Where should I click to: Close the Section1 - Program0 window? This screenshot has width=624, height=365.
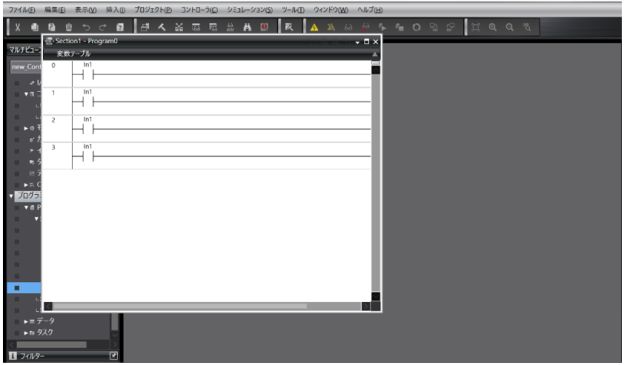[375, 42]
